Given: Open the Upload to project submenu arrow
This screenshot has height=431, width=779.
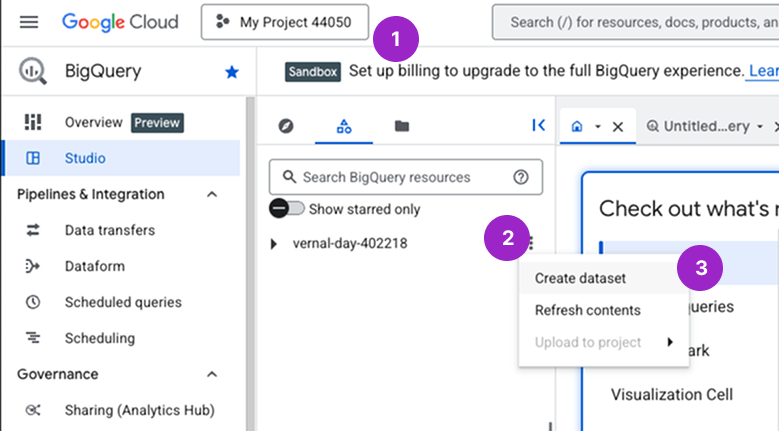Looking at the screenshot, I should pyautogui.click(x=670, y=342).
